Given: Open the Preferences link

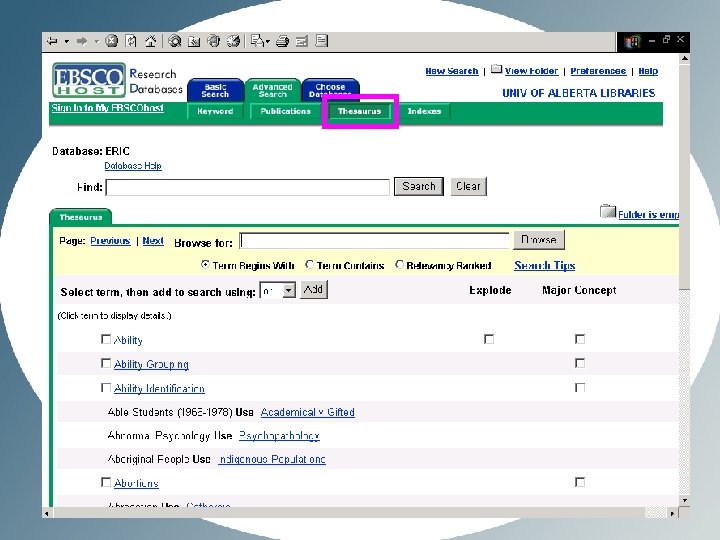Looking at the screenshot, I should (598, 71).
